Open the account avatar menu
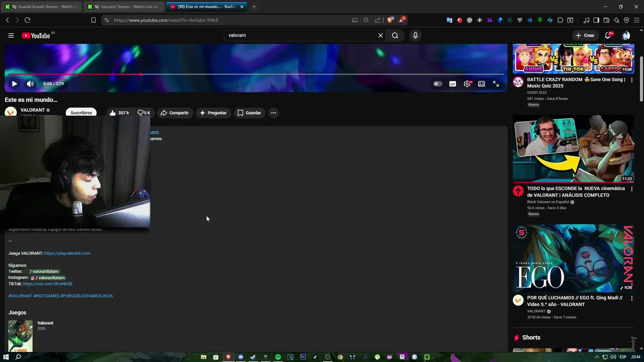 (x=626, y=35)
